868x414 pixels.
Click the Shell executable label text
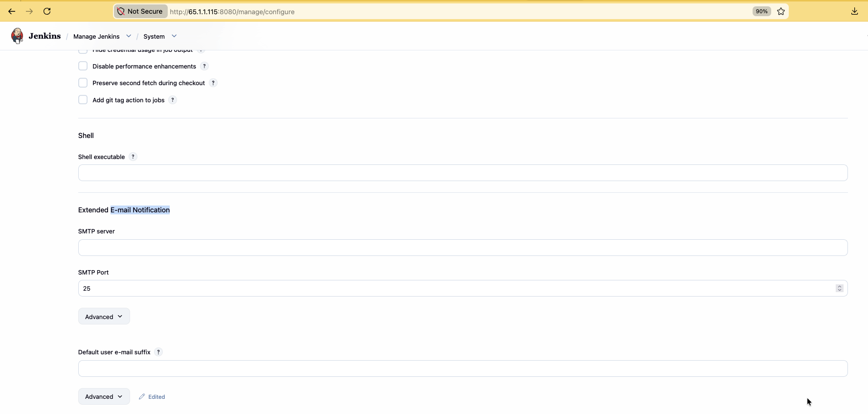[101, 157]
